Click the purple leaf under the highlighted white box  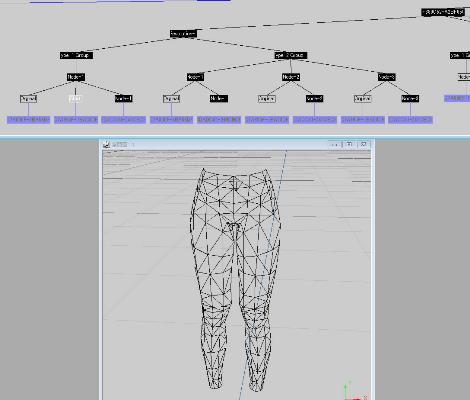(76, 120)
